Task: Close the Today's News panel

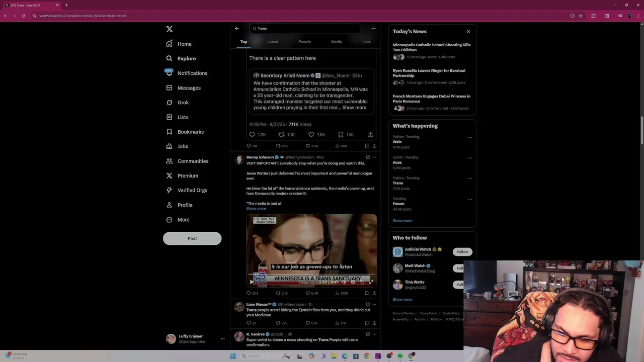Action: coord(468,32)
